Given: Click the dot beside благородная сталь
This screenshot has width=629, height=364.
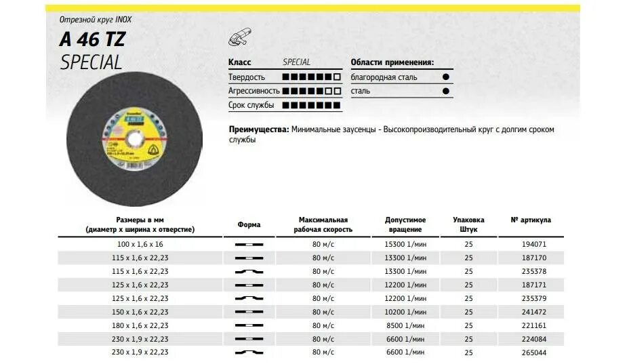Looking at the screenshot, I should [x=446, y=77].
